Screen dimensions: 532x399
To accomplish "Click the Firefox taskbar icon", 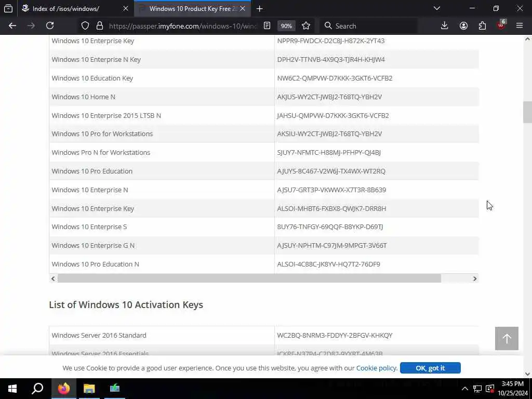I will [x=64, y=389].
